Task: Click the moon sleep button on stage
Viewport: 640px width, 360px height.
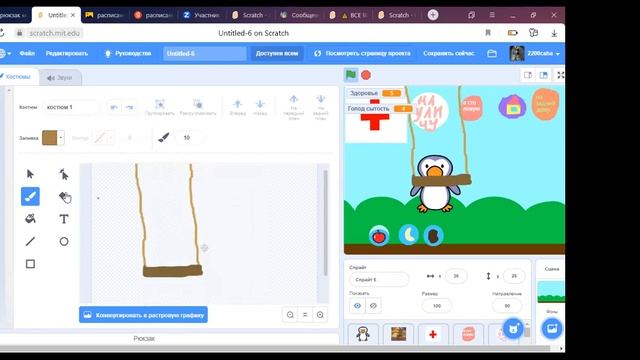Action: pyautogui.click(x=409, y=235)
